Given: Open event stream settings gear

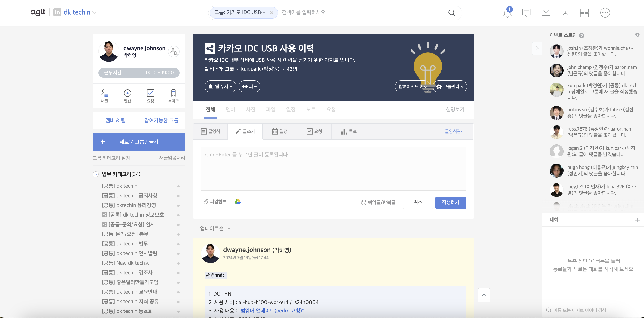Looking at the screenshot, I should (637, 35).
